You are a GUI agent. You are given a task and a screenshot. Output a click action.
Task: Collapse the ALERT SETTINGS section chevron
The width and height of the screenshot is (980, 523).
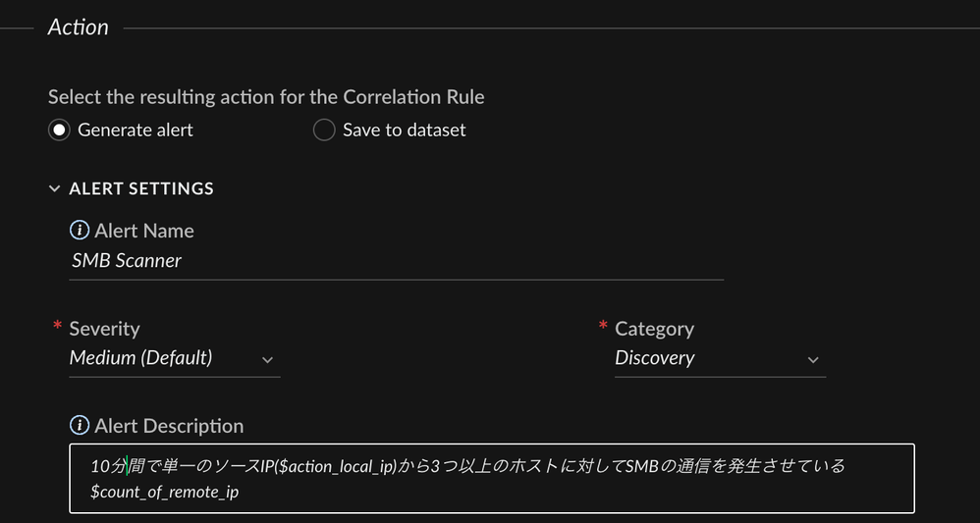[x=55, y=188]
